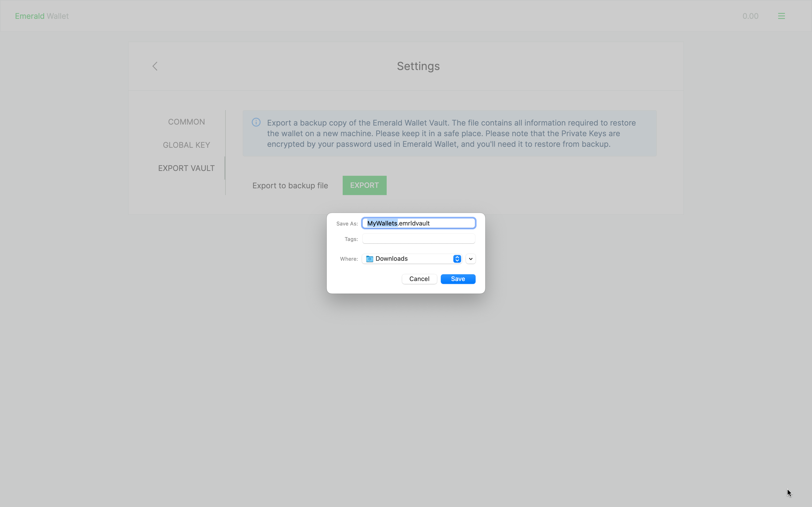The image size is (812, 507).
Task: Click the EXPORT vault button icon
Action: pos(364,185)
